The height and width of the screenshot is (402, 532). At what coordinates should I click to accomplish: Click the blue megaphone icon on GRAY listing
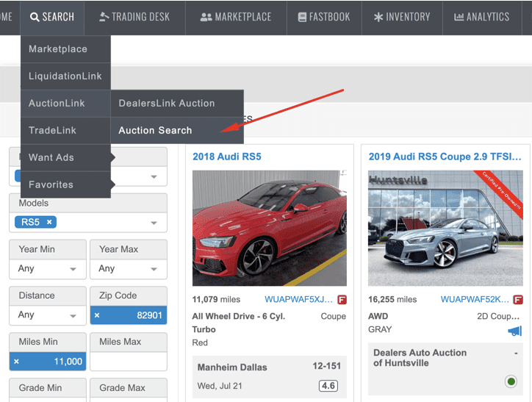[514, 331]
